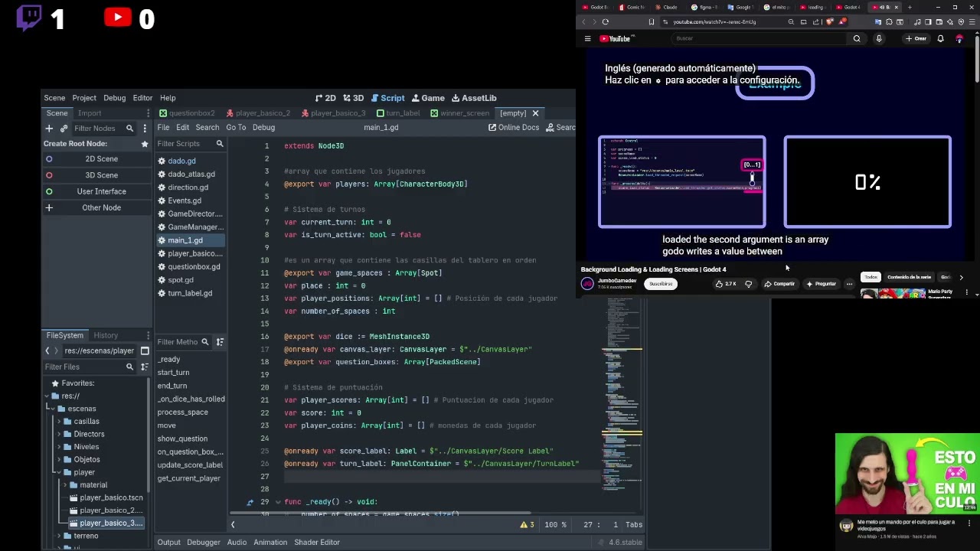This screenshot has width=980, height=551.
Task: Collapse the res:// root folder
Action: coord(47,396)
